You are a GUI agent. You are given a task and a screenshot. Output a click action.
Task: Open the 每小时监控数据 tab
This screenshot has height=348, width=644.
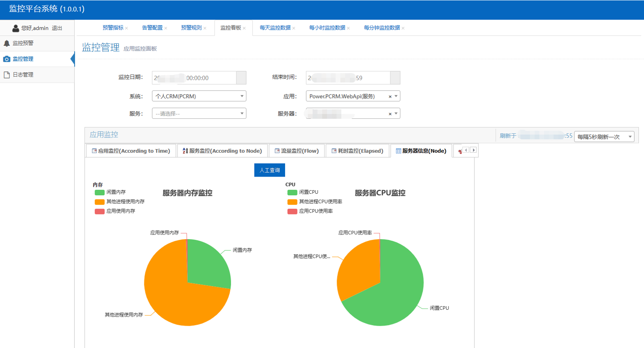[x=327, y=28]
